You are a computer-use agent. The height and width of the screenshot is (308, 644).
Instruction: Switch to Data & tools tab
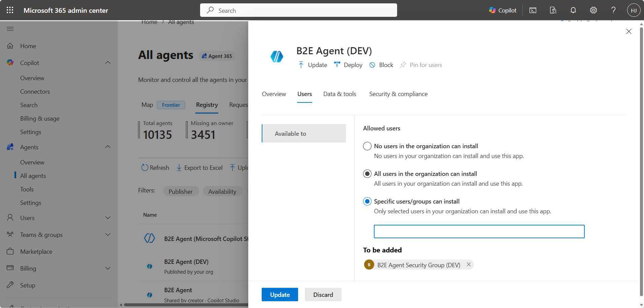[x=340, y=94]
